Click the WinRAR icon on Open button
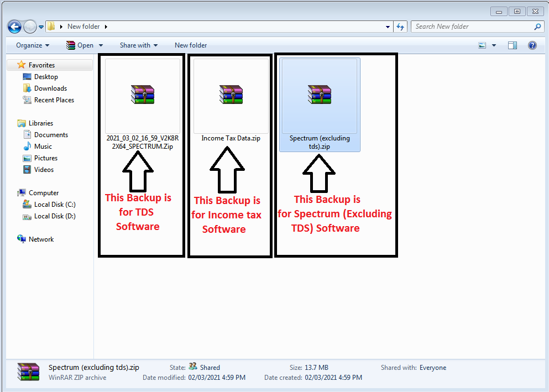Image resolution: width=549 pixels, height=392 pixels. click(71, 45)
